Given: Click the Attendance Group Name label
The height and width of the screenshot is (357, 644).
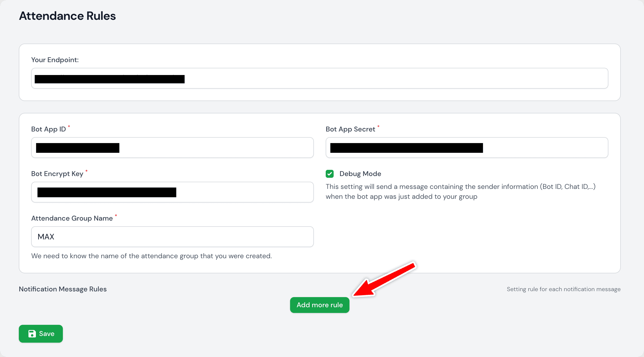Looking at the screenshot, I should click(72, 218).
